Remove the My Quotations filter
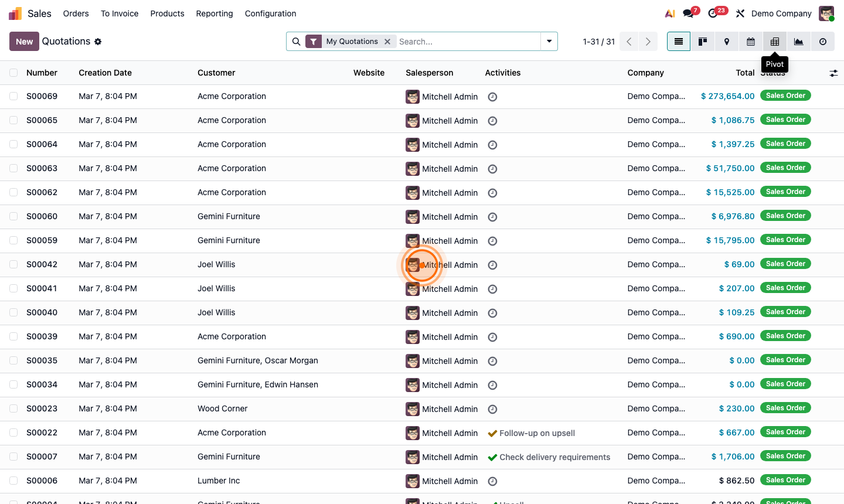 [x=387, y=42]
